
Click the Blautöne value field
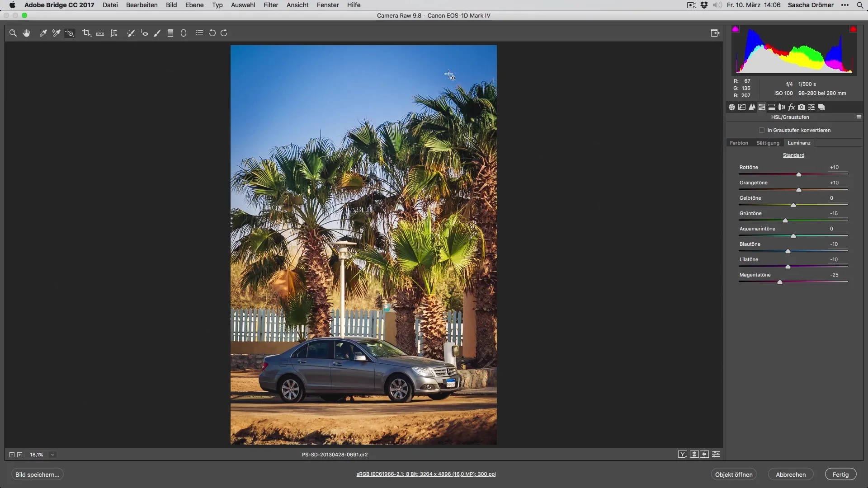pyautogui.click(x=834, y=244)
